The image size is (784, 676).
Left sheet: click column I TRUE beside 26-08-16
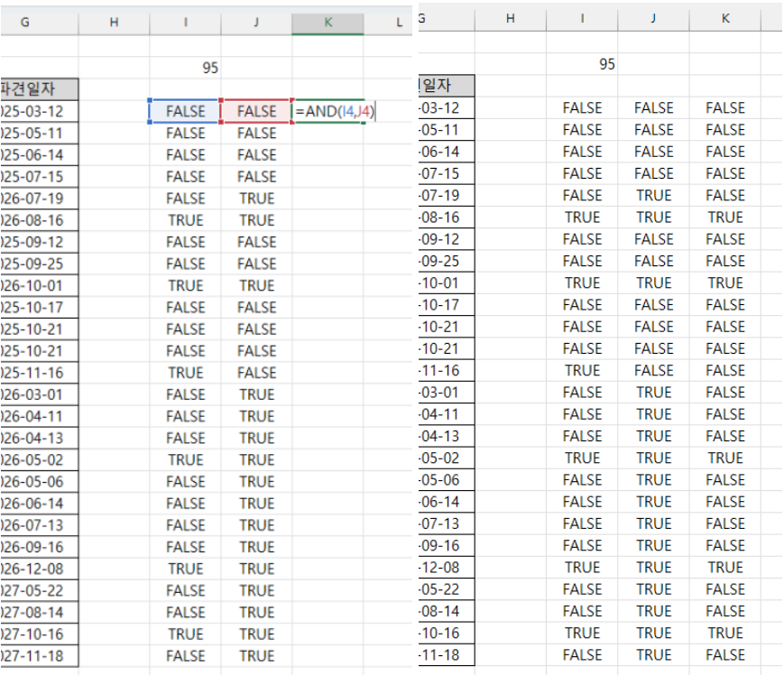[186, 220]
